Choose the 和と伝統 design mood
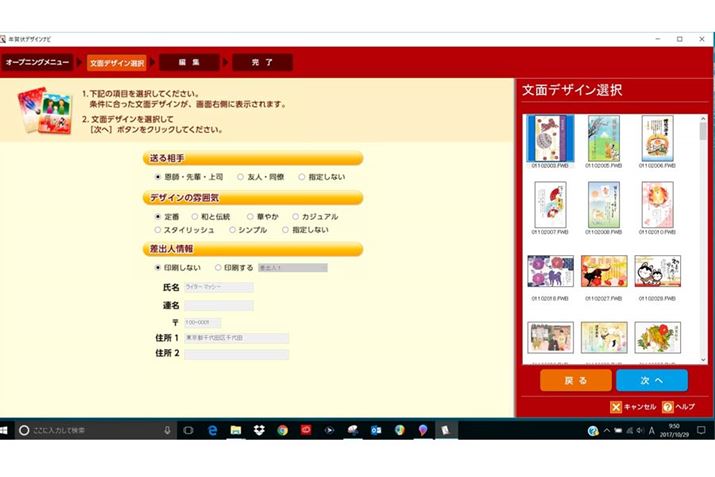The width and height of the screenshot is (715, 477). [195, 217]
